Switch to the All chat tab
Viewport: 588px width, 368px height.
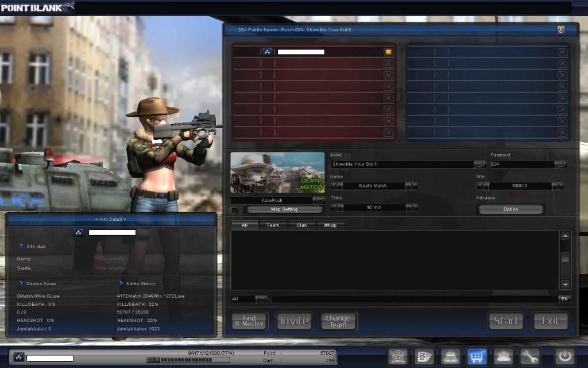pyautogui.click(x=245, y=225)
